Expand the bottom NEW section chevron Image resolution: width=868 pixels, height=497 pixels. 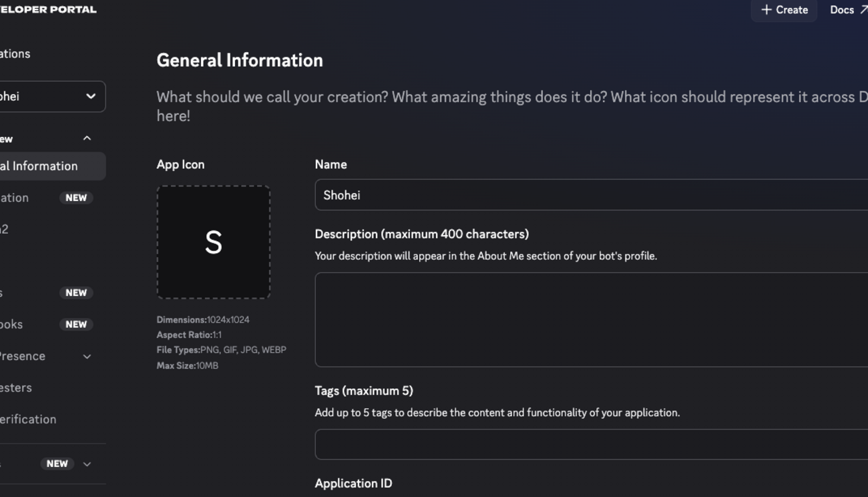click(87, 464)
